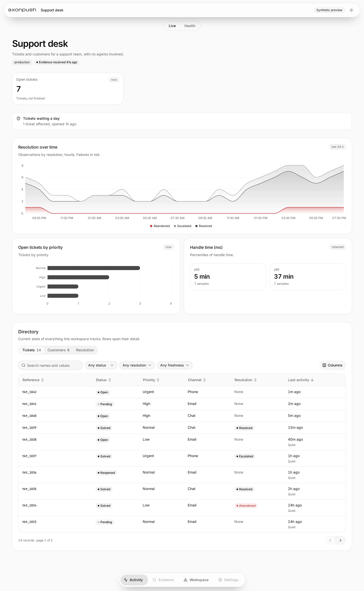
Task: Click the Evidence search icon in bottom nav
Action: (155, 580)
